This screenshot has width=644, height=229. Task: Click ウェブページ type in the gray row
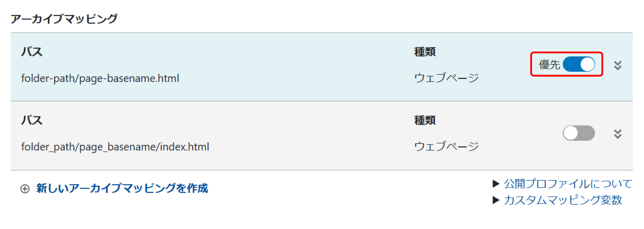pyautogui.click(x=446, y=146)
